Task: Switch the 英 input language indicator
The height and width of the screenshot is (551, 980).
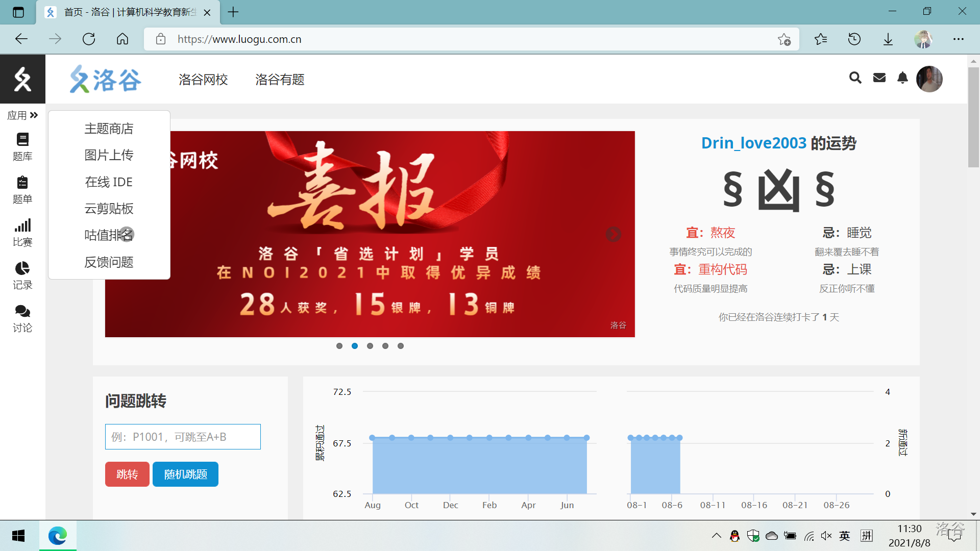Action: [x=845, y=536]
